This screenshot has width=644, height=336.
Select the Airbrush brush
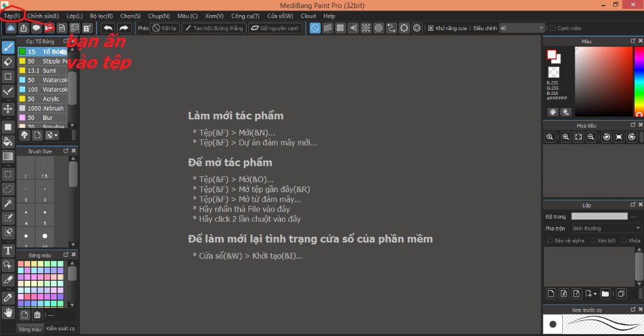pos(42,108)
